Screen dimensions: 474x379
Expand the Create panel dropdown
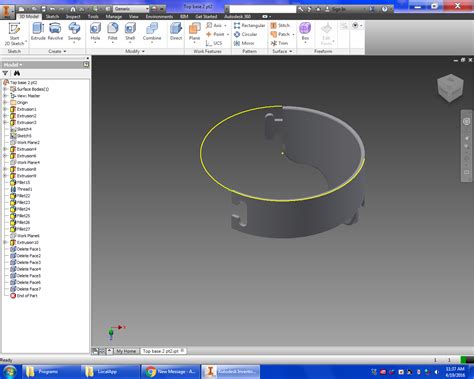[x=57, y=51]
